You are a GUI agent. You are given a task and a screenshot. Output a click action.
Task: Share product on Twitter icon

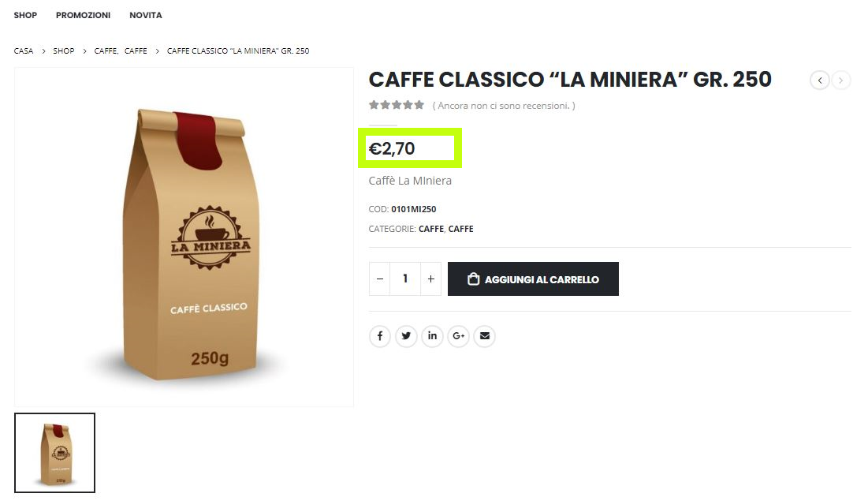(x=406, y=336)
